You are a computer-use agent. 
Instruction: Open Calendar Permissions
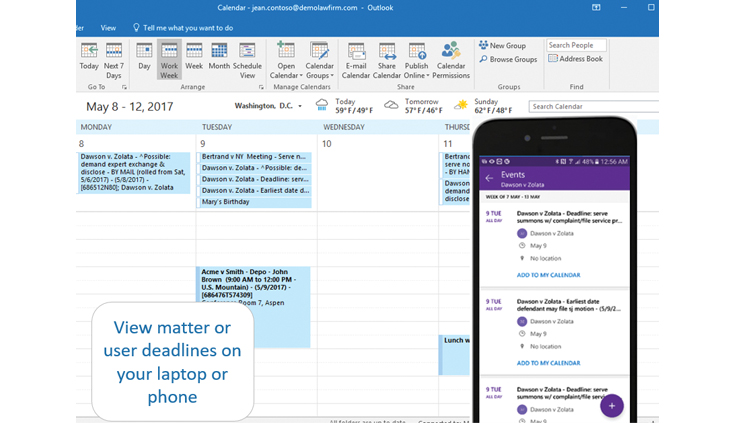(451, 61)
